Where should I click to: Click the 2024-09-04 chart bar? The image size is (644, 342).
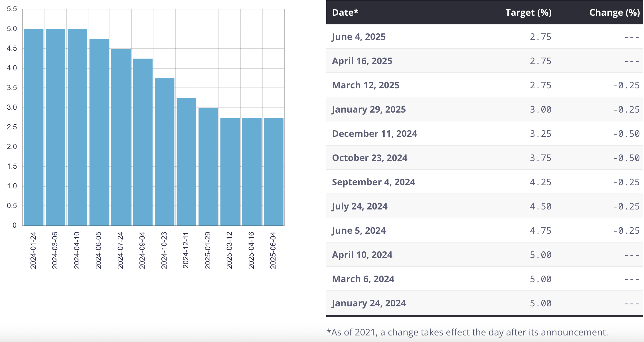tap(143, 142)
